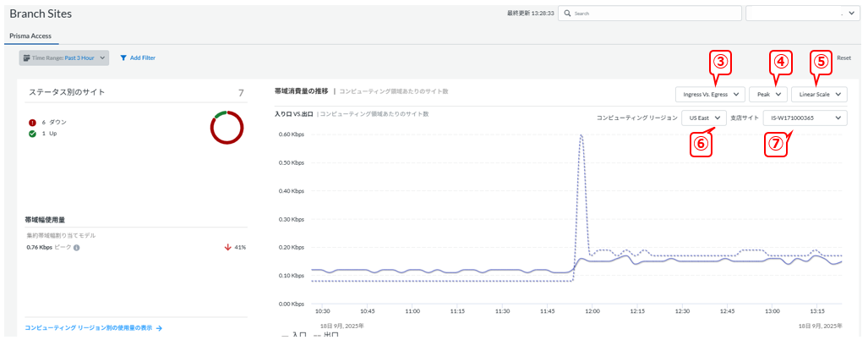
Task: Select the 入り口 VS.出口 chart tab
Action: click(x=293, y=113)
